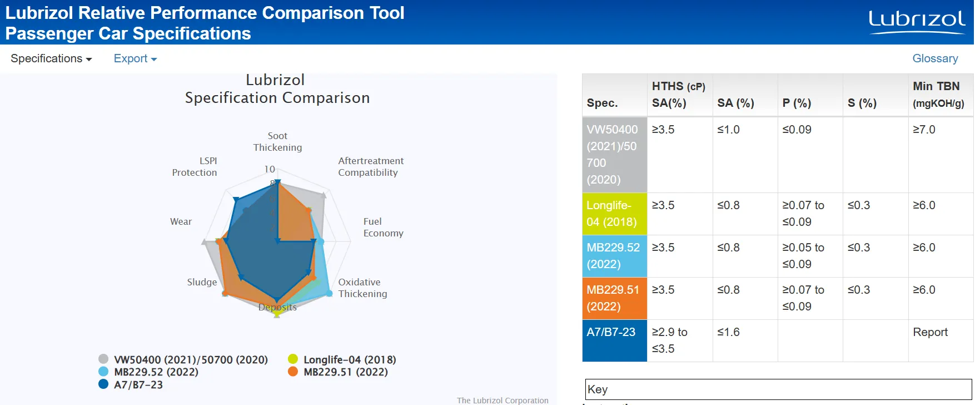Open the Export dropdown menu

(135, 58)
